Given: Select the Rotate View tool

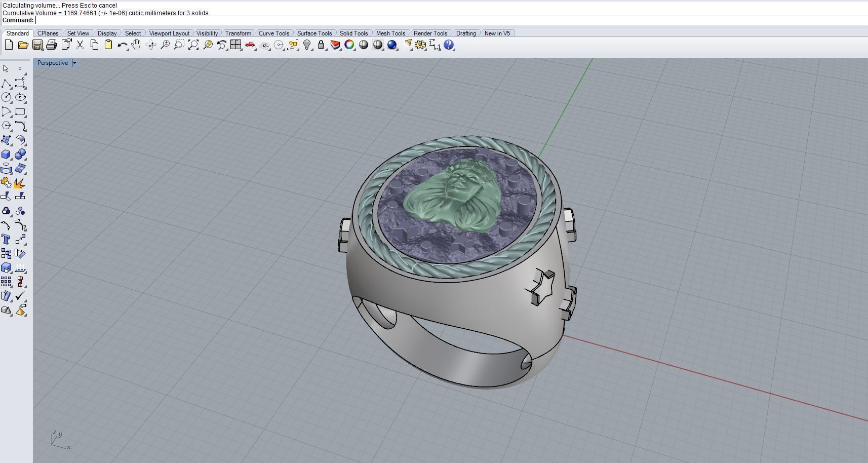Looking at the screenshot, I should tap(151, 45).
